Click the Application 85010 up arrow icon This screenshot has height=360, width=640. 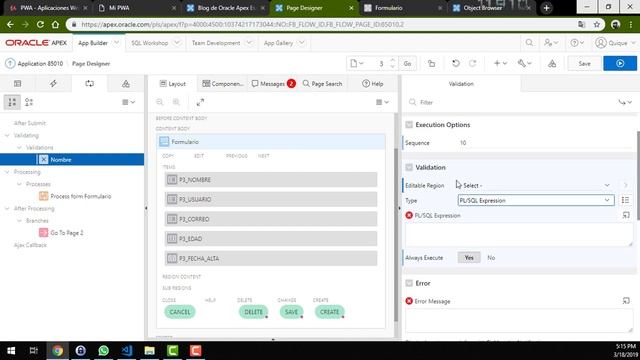pos(10,64)
